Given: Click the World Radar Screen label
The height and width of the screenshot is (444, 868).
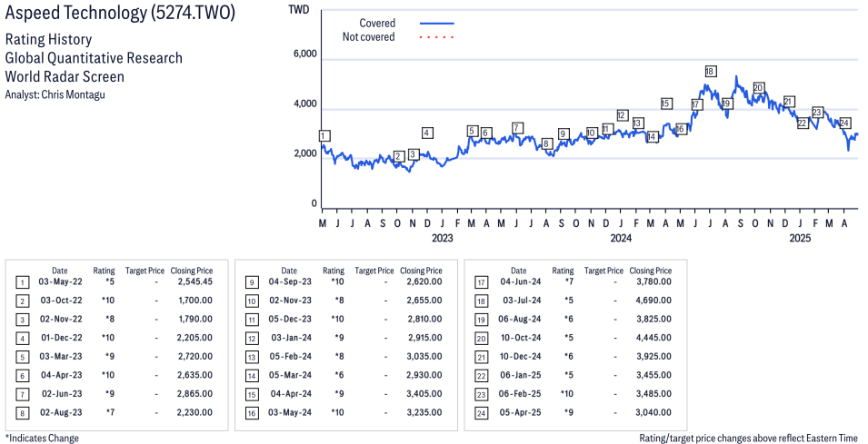Looking at the screenshot, I should click(x=65, y=76).
